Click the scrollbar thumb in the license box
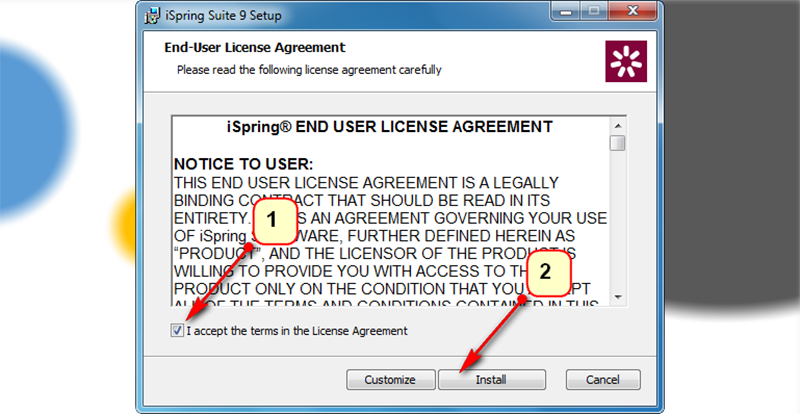Screen dimensions: 800x414 pos(618,143)
